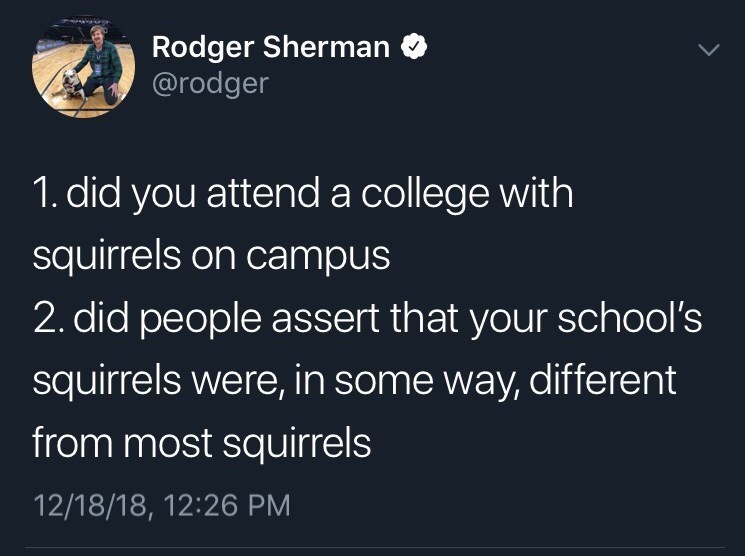Click the "from most squirrels" line
The width and height of the screenshot is (745, 556).
(x=201, y=443)
